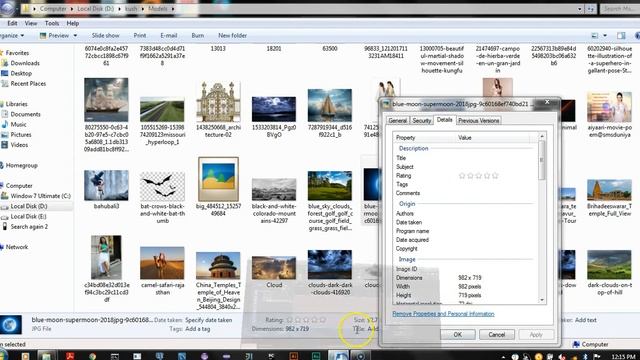Open the Help menu
640x360 pixels.
73,23
